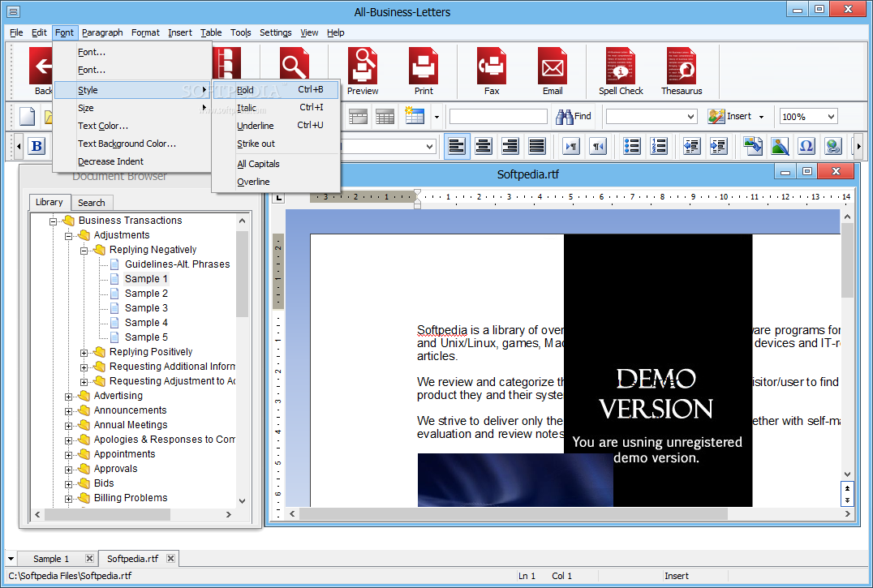Viewport: 873px width, 588px height.
Task: Open the document tab list arrow
Action: (x=11, y=559)
